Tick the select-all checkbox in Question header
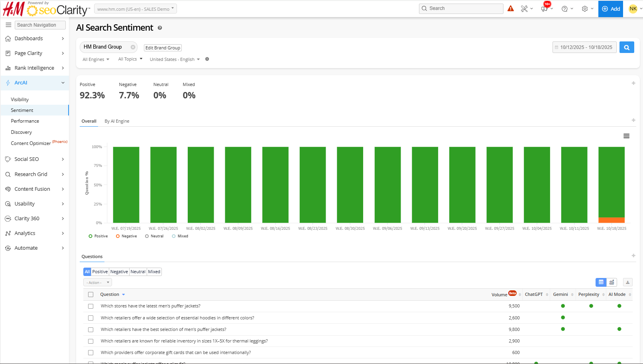The image size is (643, 364). 91,295
